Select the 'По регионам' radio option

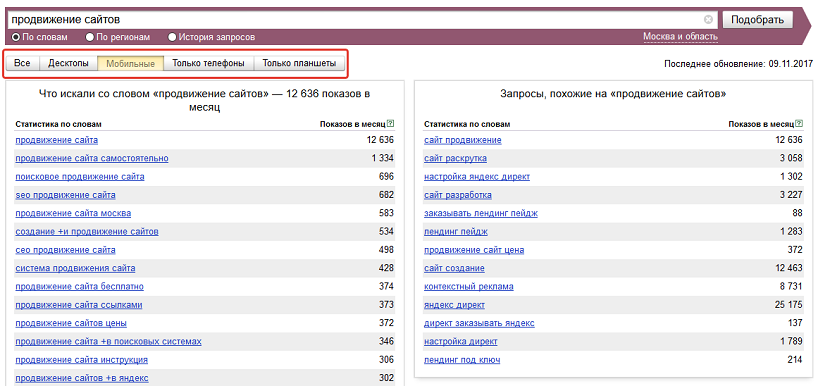tap(90, 37)
